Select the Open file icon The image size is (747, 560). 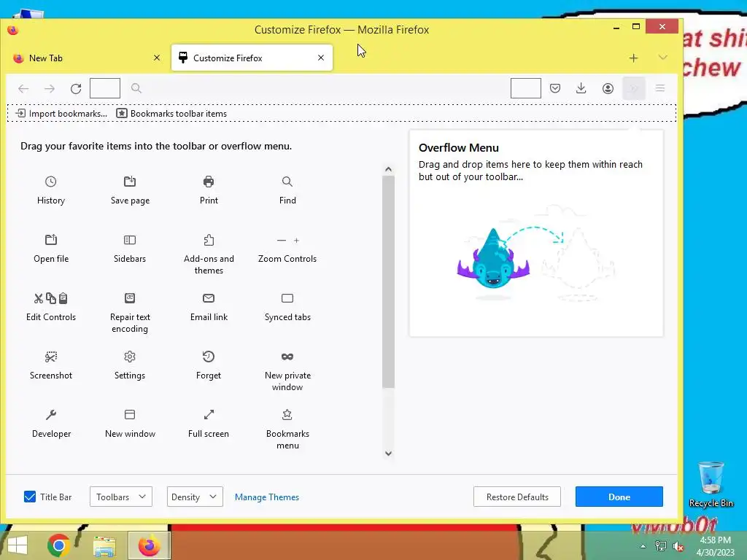(50, 239)
